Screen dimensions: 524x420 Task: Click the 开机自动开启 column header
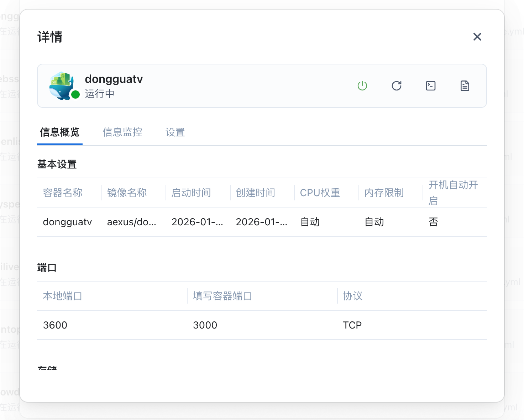point(453,193)
